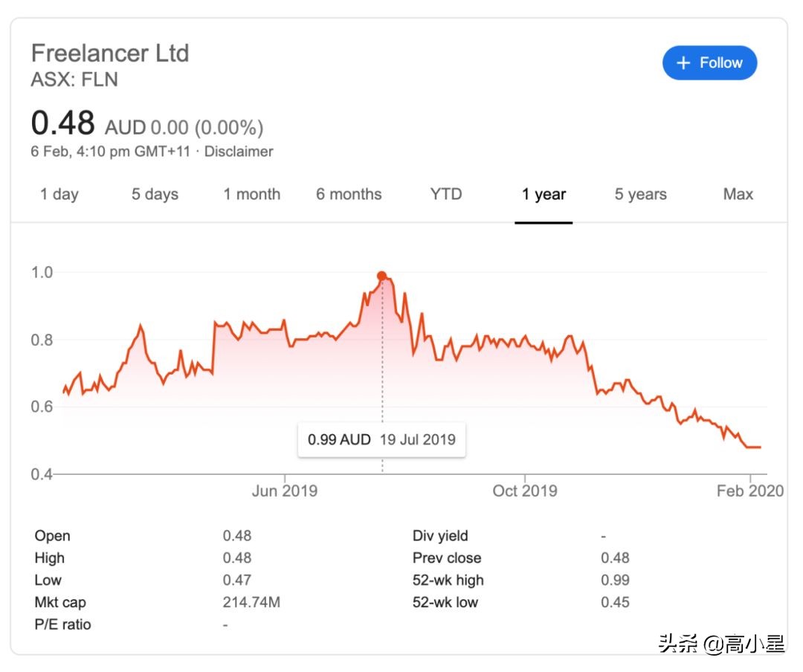The image size is (803, 672).
Task: Select the currently active 1 year tab
Action: point(544,194)
